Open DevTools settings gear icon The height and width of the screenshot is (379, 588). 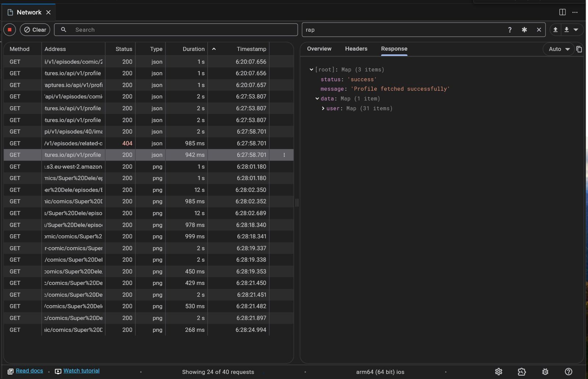point(499,372)
